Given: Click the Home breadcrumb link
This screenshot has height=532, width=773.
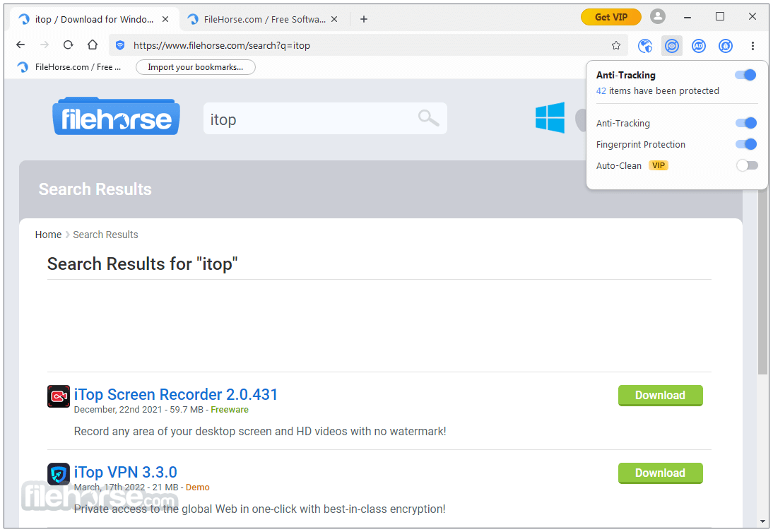Looking at the screenshot, I should point(48,235).
